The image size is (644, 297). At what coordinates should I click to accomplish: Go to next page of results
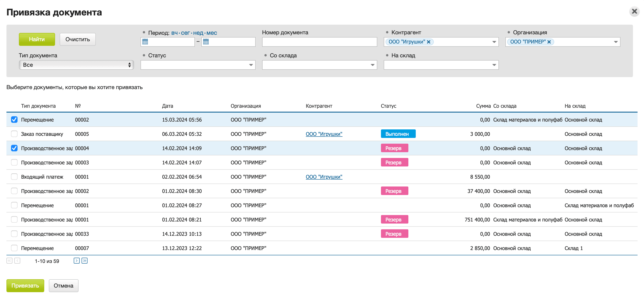tap(76, 261)
